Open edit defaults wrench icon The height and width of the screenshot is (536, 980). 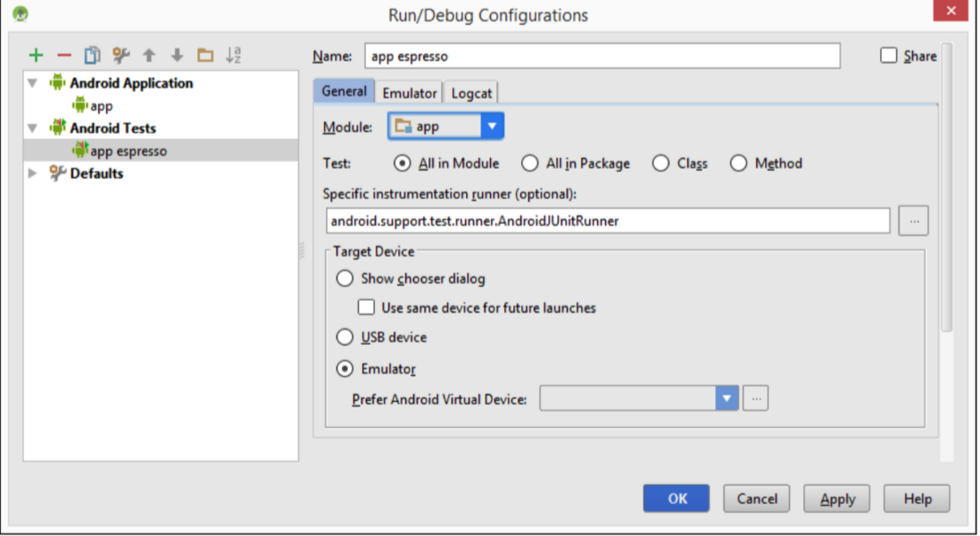tap(120, 55)
